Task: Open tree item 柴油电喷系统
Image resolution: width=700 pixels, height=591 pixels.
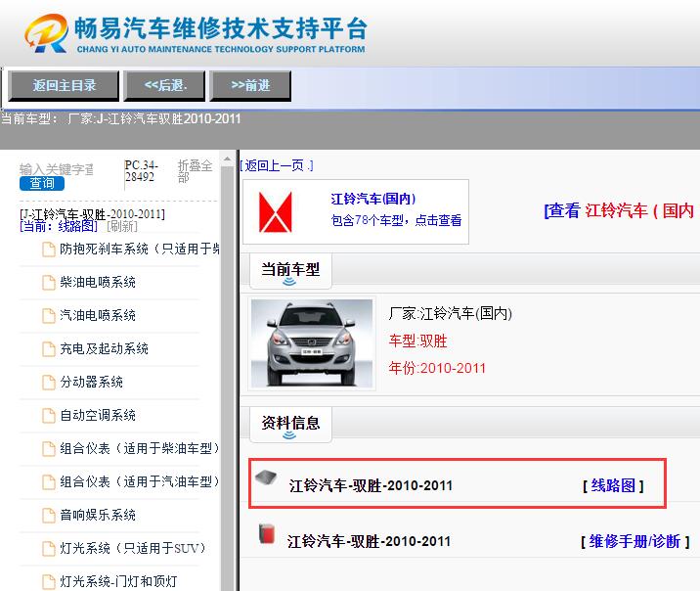Action: pyautogui.click(x=98, y=282)
